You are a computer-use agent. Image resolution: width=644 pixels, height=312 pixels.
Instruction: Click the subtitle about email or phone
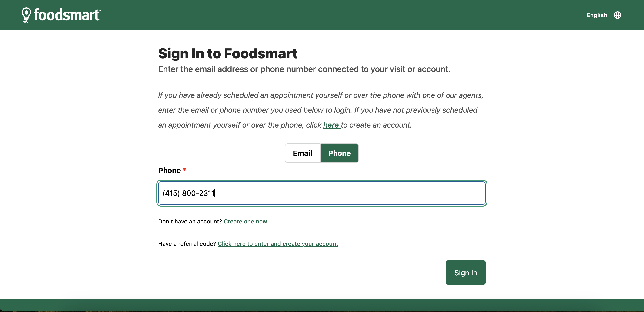[x=304, y=69]
